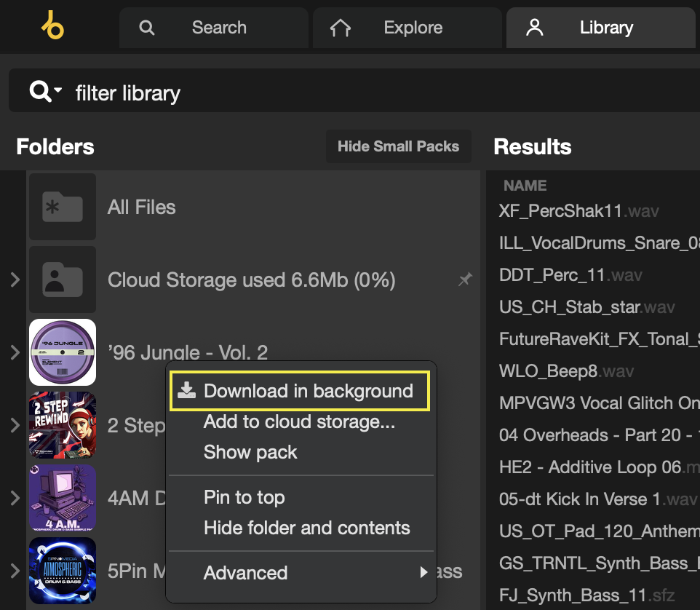Select the All Files folder icon
This screenshot has height=610, width=700.
pyautogui.click(x=63, y=207)
